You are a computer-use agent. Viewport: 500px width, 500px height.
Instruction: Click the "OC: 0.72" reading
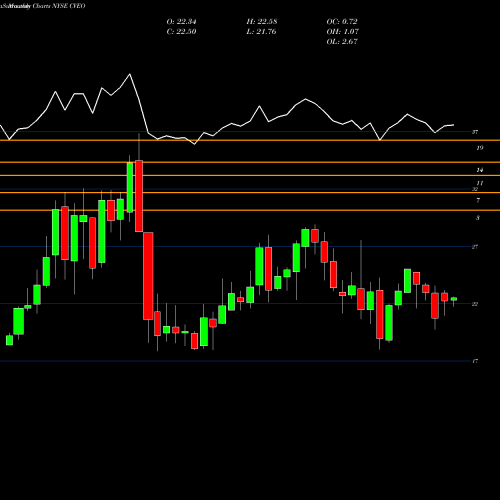pos(342,22)
